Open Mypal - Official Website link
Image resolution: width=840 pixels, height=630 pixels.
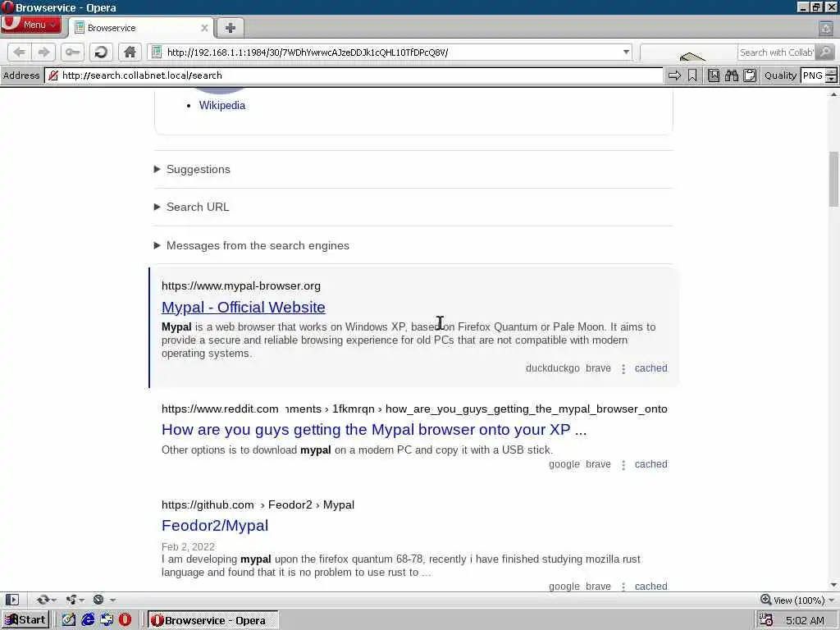[x=243, y=307]
